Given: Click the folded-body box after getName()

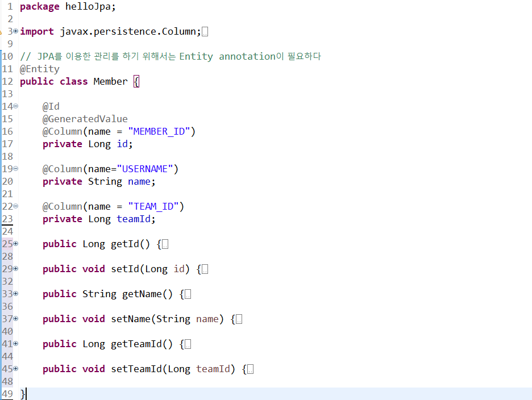Looking at the screenshot, I should point(188,294).
